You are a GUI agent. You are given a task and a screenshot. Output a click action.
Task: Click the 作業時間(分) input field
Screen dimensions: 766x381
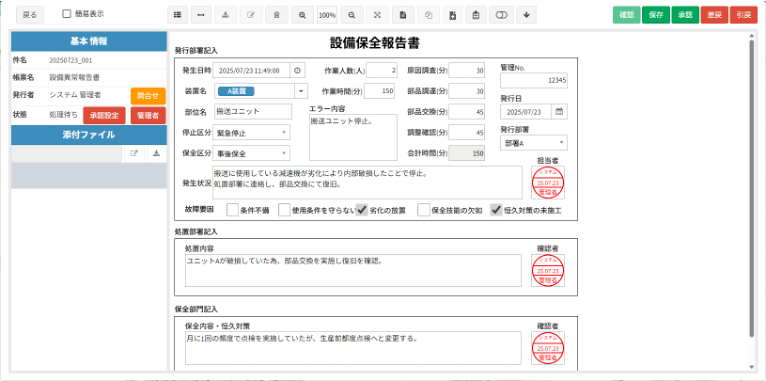(379, 91)
